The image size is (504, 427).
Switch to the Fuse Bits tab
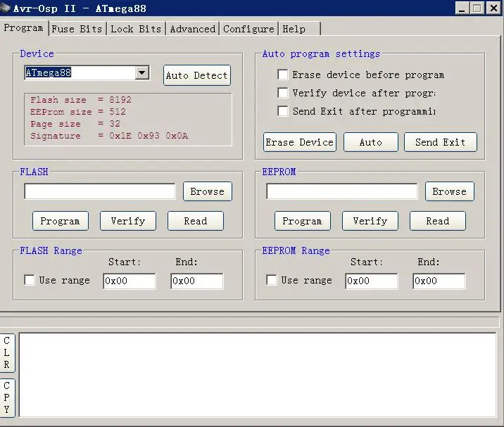[x=77, y=29]
